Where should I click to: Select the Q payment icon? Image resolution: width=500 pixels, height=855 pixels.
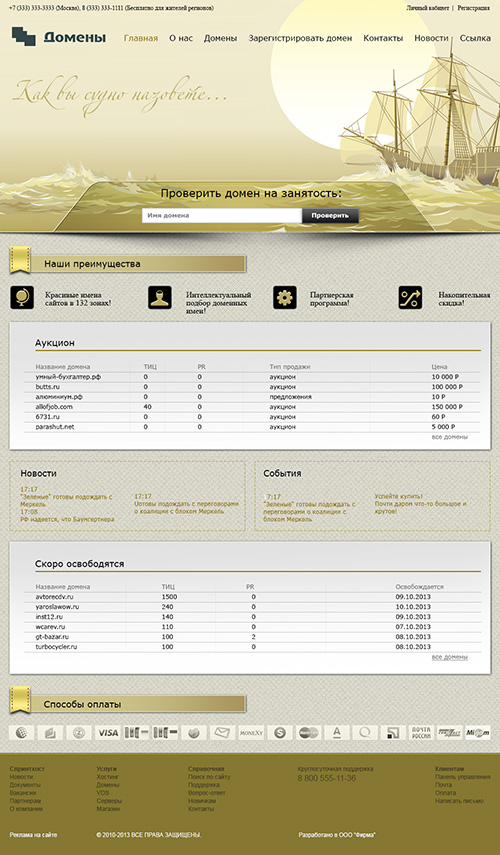(365, 732)
